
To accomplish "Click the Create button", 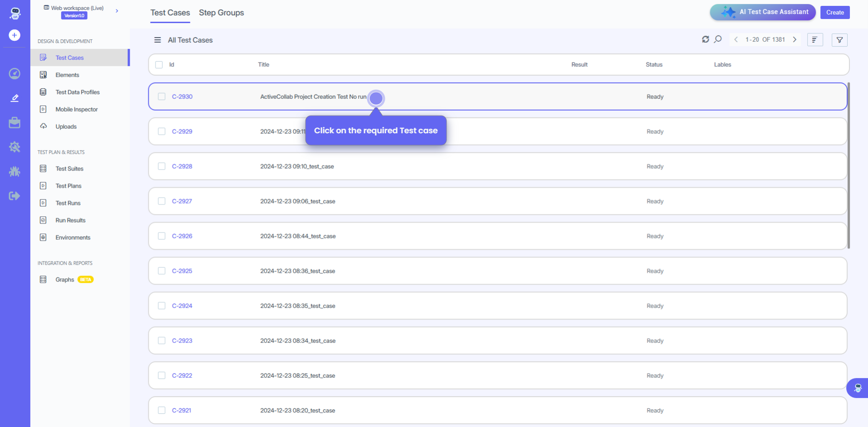I will [834, 12].
